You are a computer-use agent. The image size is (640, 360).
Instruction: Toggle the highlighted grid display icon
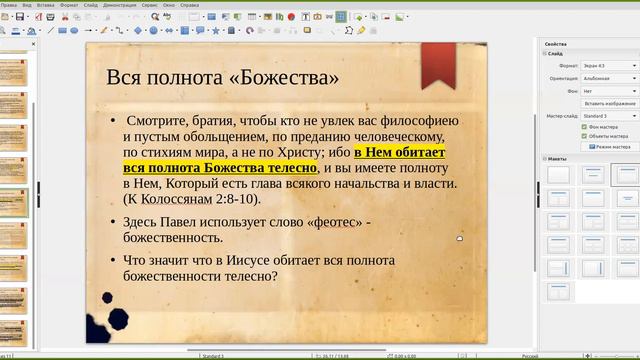[x=341, y=17]
